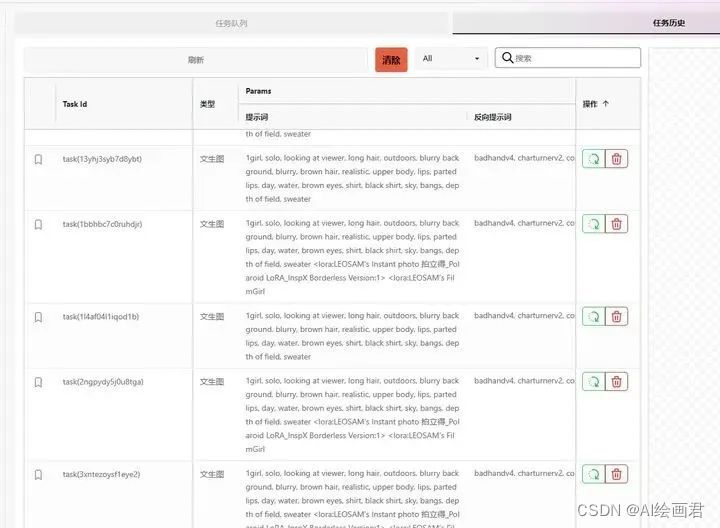This screenshot has height=528, width=720.
Task: Click 文生图 type of task(3xntezoysf1eye2)
Action: tap(212, 474)
